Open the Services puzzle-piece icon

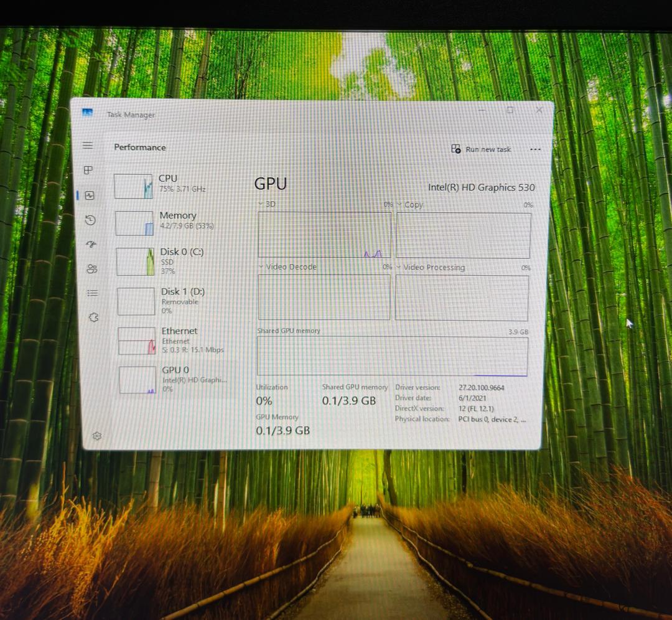tap(94, 317)
